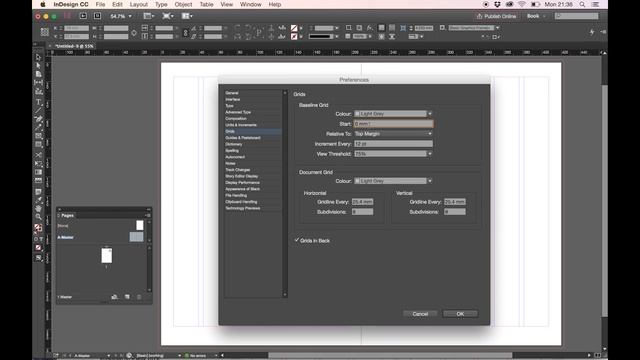
Task: Open the Edit menu
Action: (117, 4)
